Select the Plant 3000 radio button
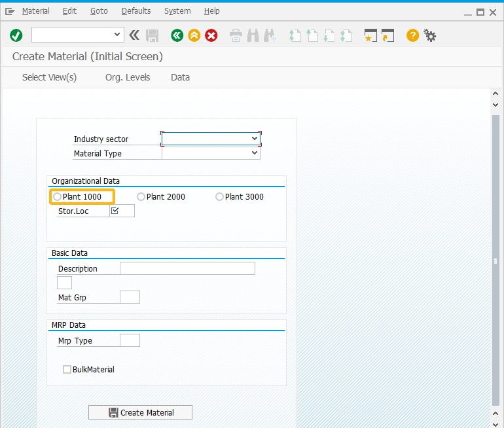This screenshot has width=504, height=428. 219,196
